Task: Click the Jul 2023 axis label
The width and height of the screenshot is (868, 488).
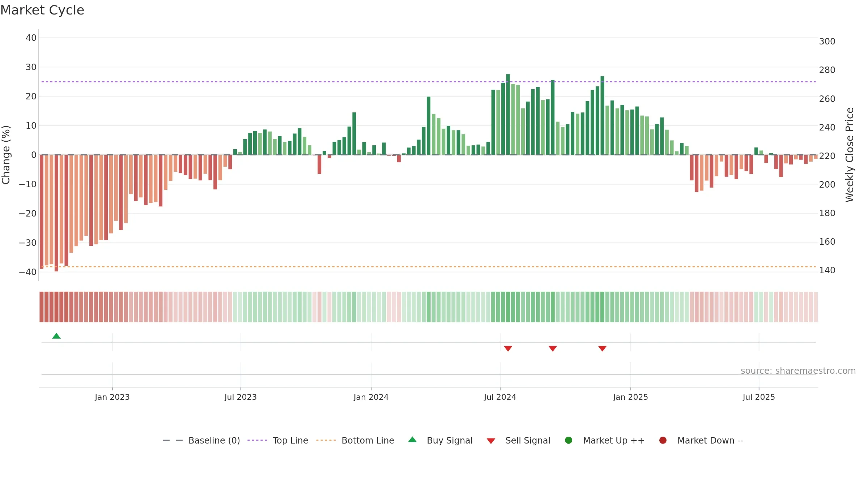Action: pos(241,397)
